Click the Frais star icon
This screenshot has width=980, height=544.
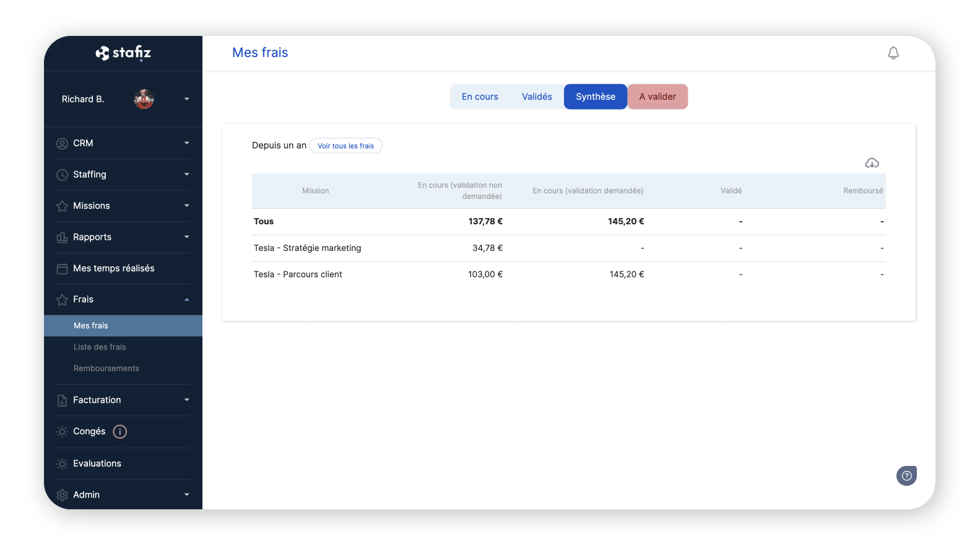click(62, 300)
